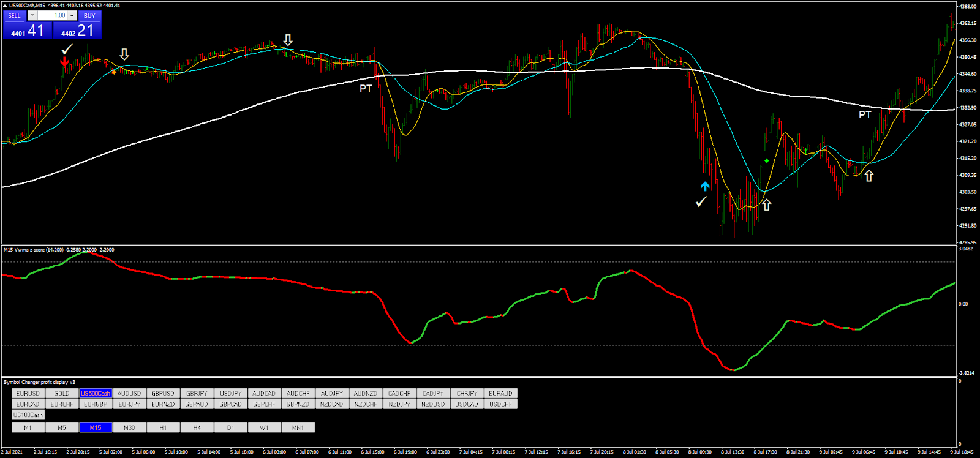Set timeframe to M1

point(28,427)
